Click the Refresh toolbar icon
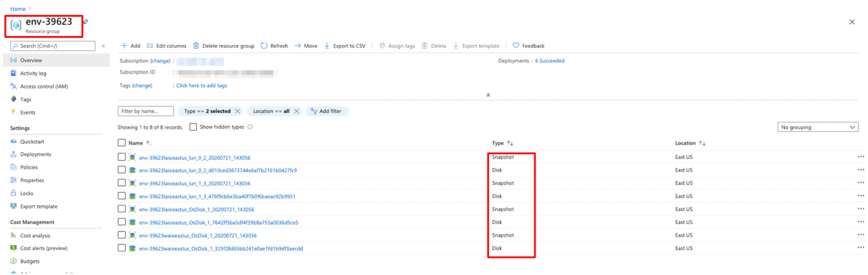Image resolution: width=868 pixels, height=275 pixels. (x=264, y=46)
